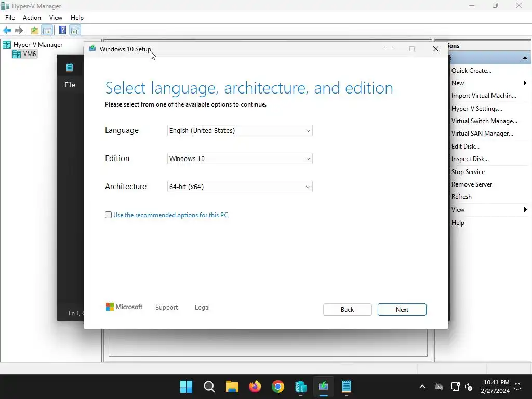The image size is (532, 399).
Task: Show hidden tray icons chevron
Action: tap(422, 387)
